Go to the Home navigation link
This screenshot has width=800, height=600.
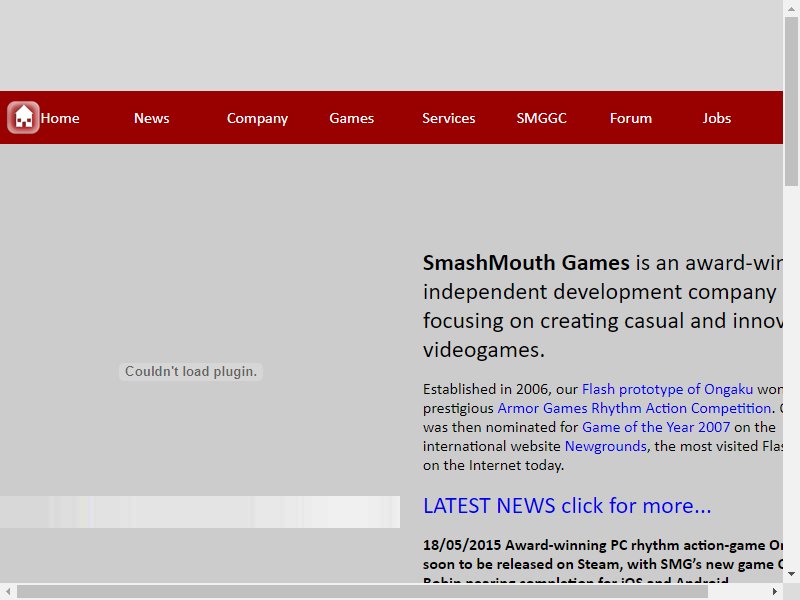pyautogui.click(x=60, y=118)
